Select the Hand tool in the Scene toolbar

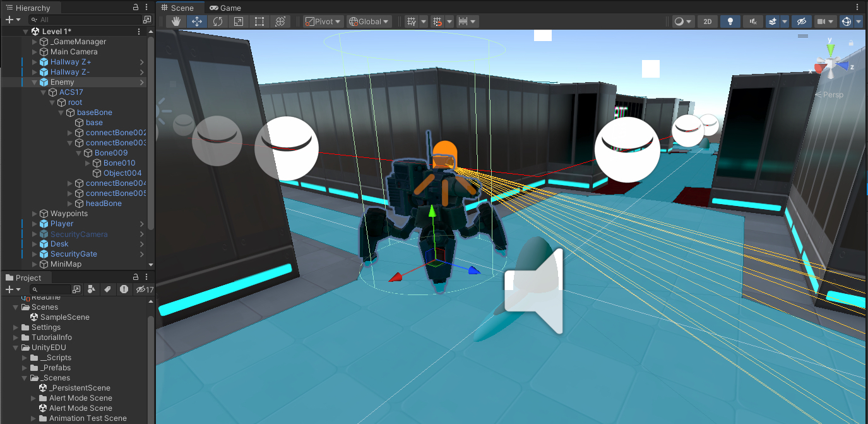pos(175,21)
